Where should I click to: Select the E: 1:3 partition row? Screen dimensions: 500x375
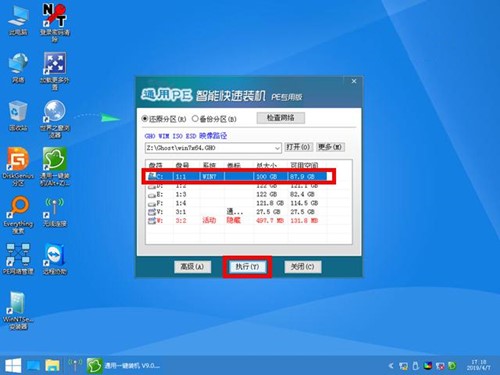(x=237, y=194)
